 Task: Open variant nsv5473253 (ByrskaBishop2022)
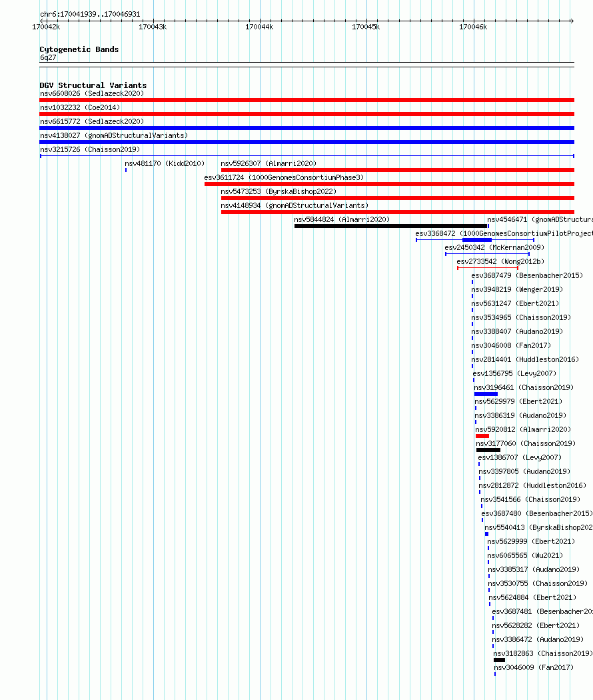click(x=279, y=191)
